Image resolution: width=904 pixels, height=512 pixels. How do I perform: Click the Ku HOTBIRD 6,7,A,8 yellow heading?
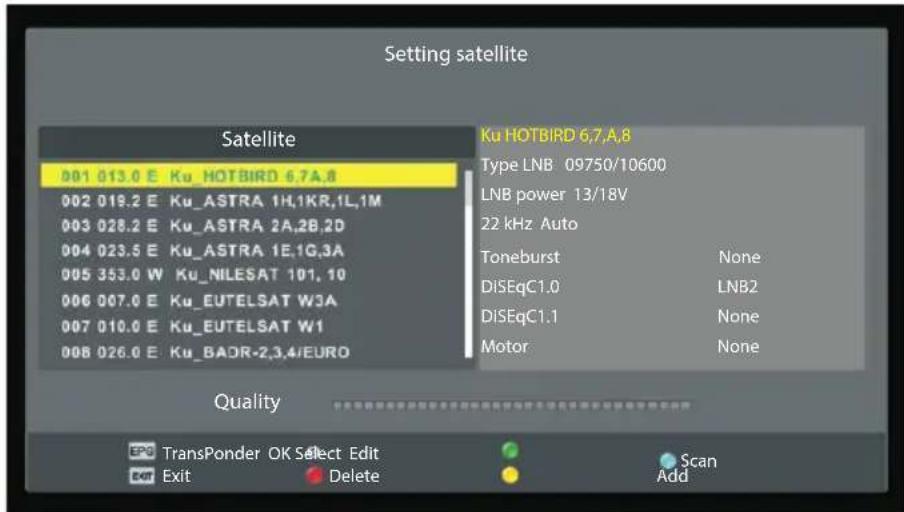(556, 136)
